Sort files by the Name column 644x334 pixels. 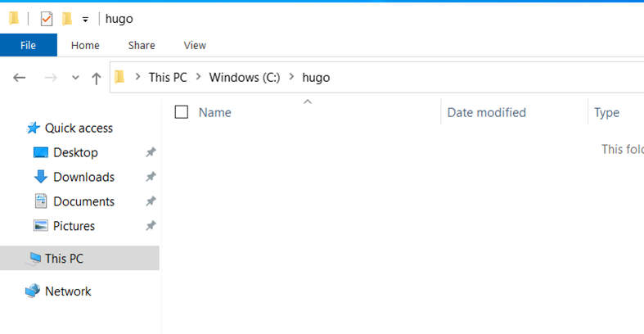pos(215,112)
